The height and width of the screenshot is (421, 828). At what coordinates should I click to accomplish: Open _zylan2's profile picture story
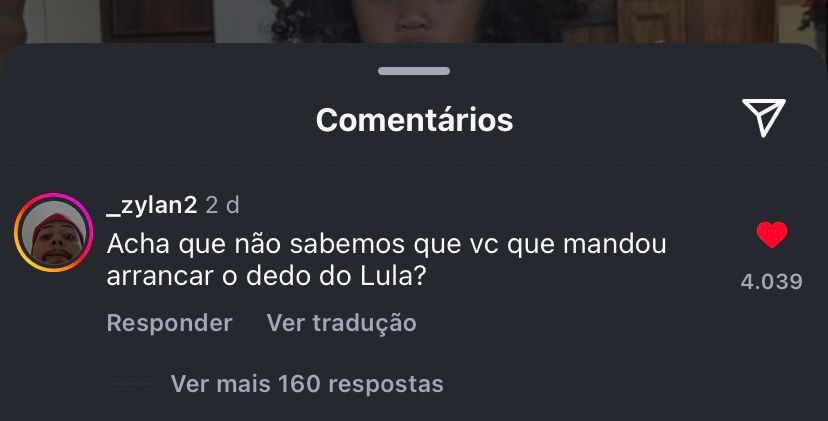click(x=53, y=232)
